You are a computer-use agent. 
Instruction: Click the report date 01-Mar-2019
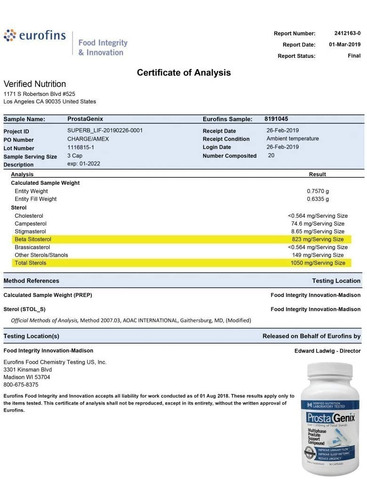click(x=345, y=44)
